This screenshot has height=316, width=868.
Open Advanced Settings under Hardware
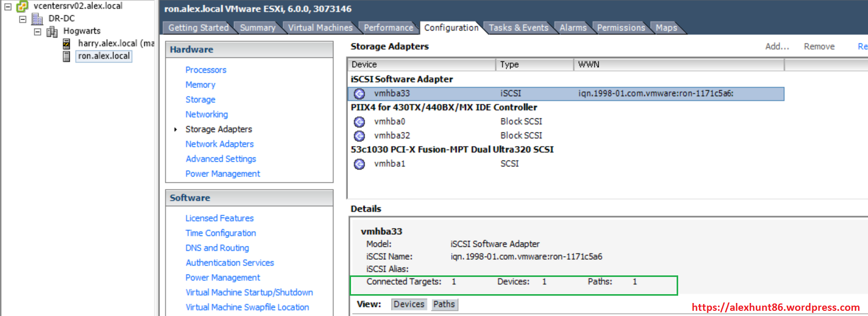click(221, 159)
